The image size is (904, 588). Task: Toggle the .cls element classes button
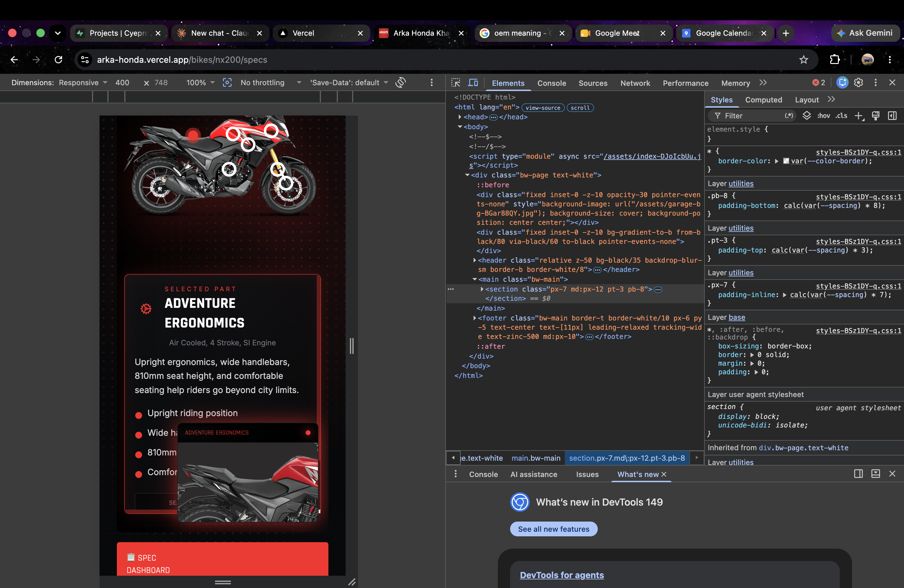[x=841, y=116]
